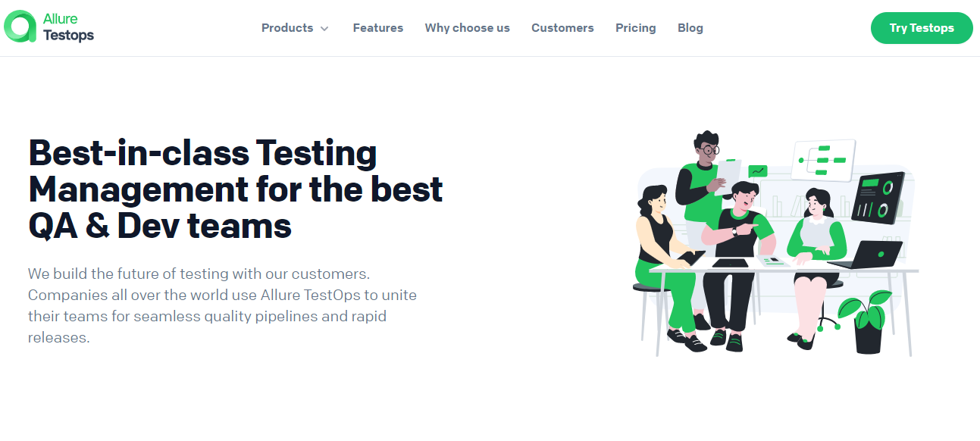
Task: Open the Why choose us section
Action: (468, 28)
